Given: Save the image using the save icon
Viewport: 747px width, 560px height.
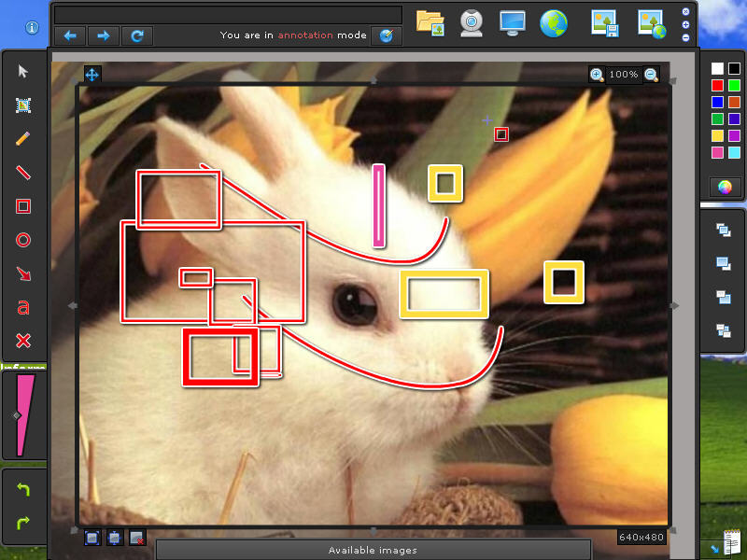Looking at the screenshot, I should point(602,24).
